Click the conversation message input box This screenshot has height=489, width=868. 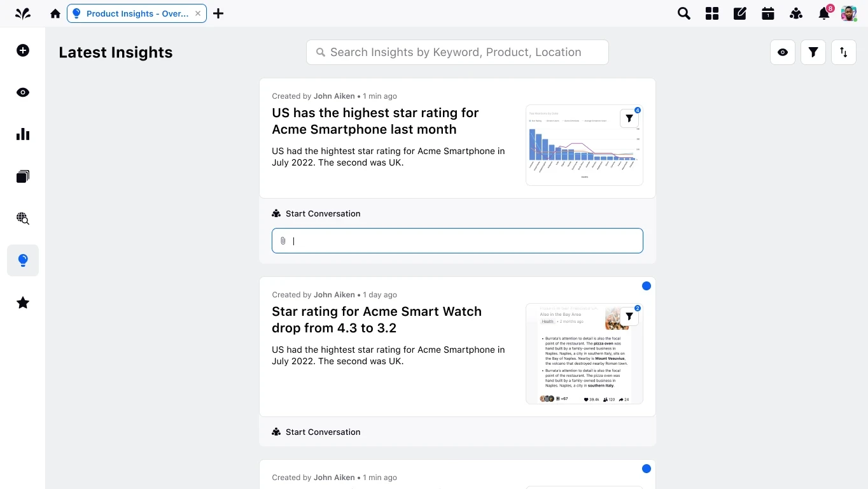pyautogui.click(x=458, y=241)
